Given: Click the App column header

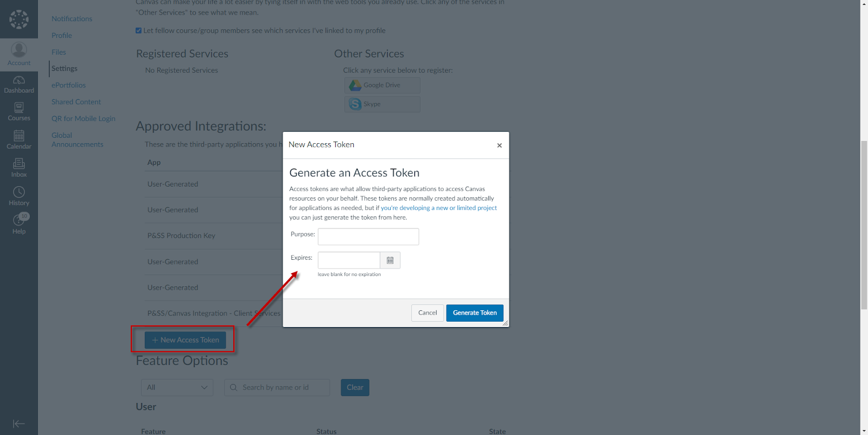Looking at the screenshot, I should [154, 163].
